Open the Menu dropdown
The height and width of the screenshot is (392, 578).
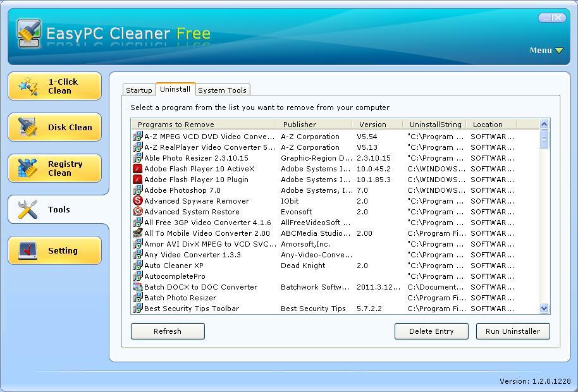tap(545, 50)
